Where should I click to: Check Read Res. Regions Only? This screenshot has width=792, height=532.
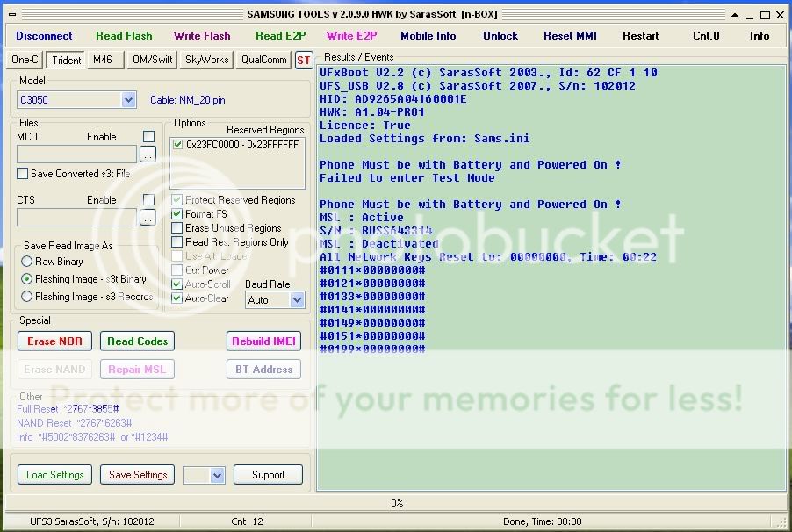point(176,242)
